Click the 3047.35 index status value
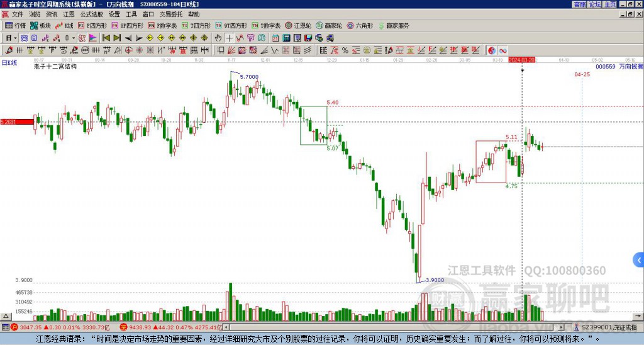This screenshot has height=345, width=644. 31,327
